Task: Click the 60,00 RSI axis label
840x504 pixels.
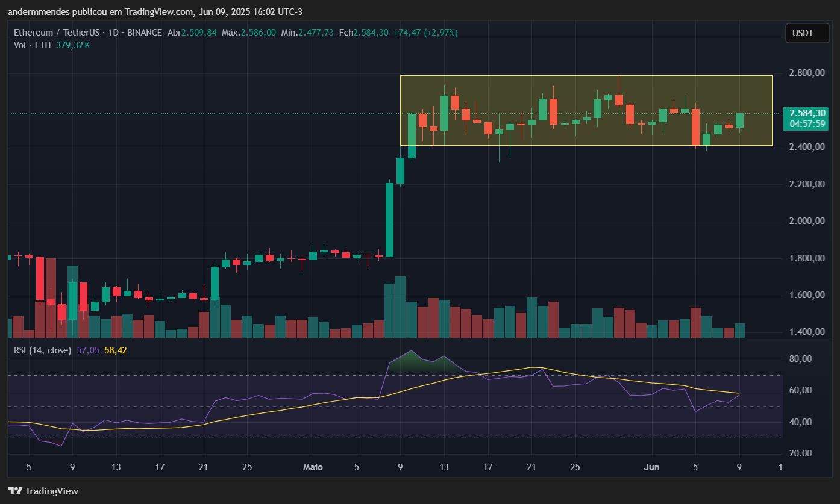Action: tap(800, 390)
